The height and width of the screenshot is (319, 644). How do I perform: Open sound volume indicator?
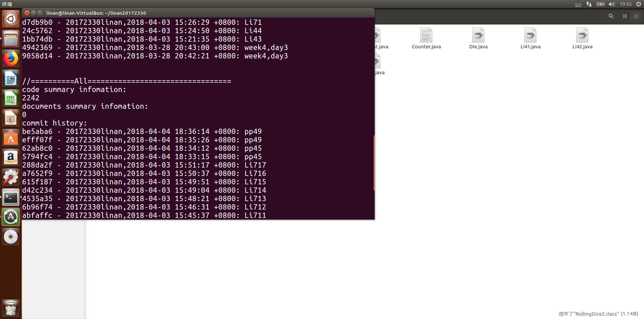click(611, 4)
